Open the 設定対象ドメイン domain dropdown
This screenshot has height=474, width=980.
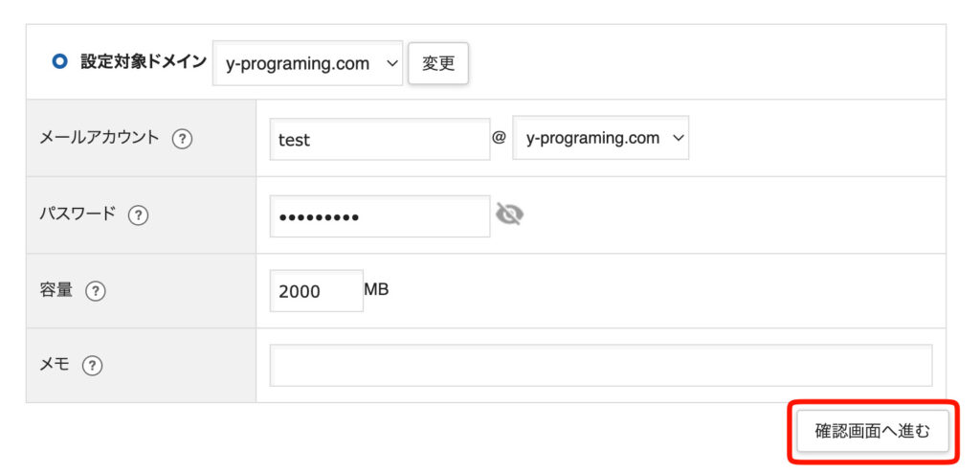pos(307,64)
